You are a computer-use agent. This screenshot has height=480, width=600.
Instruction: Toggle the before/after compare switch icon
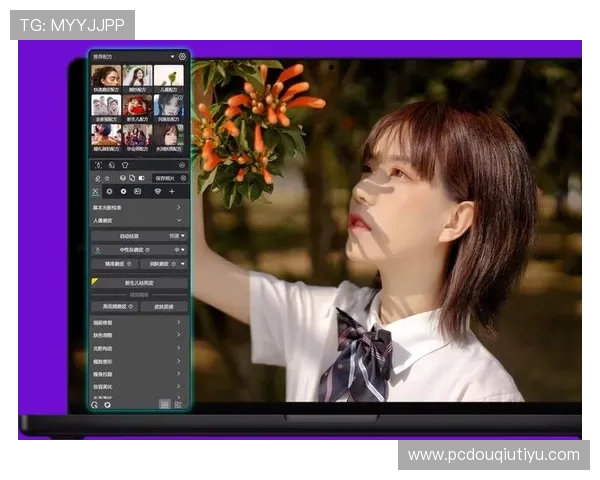click(x=142, y=178)
